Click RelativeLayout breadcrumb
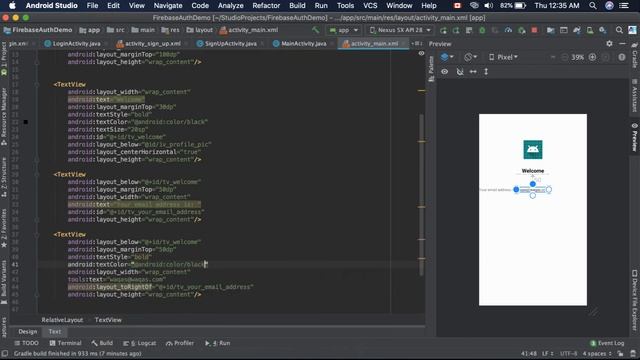640x360 pixels. pyautogui.click(x=62, y=320)
